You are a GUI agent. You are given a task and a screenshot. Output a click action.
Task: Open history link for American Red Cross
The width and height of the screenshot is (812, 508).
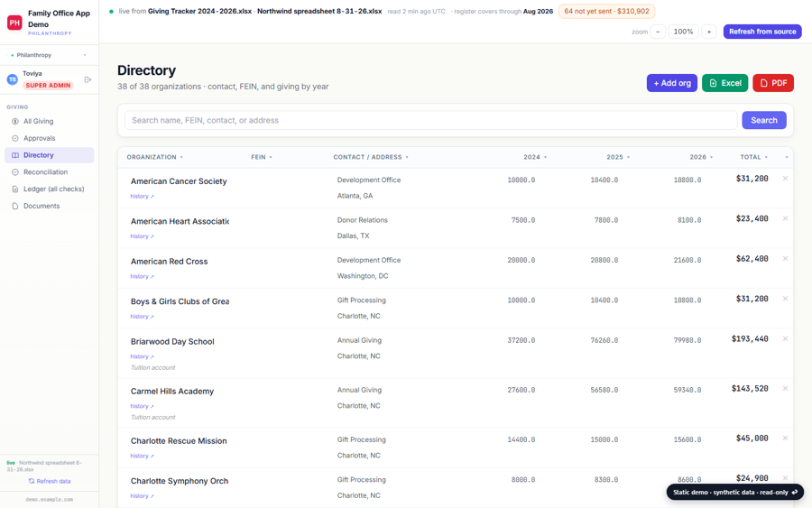pos(142,276)
